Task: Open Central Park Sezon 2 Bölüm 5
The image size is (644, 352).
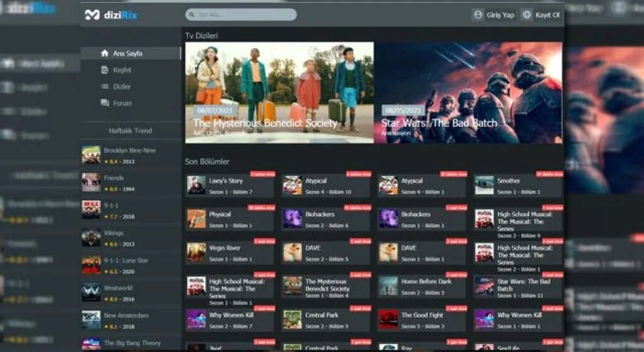Action: click(x=326, y=320)
